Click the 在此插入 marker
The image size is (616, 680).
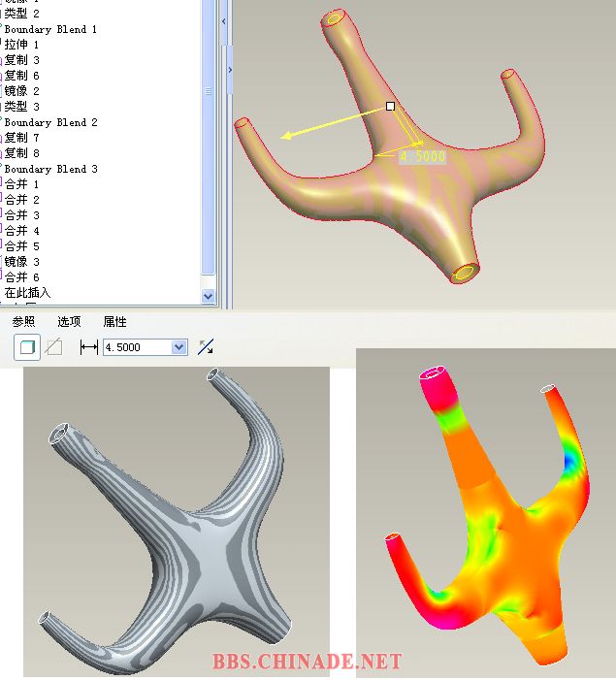[27, 293]
